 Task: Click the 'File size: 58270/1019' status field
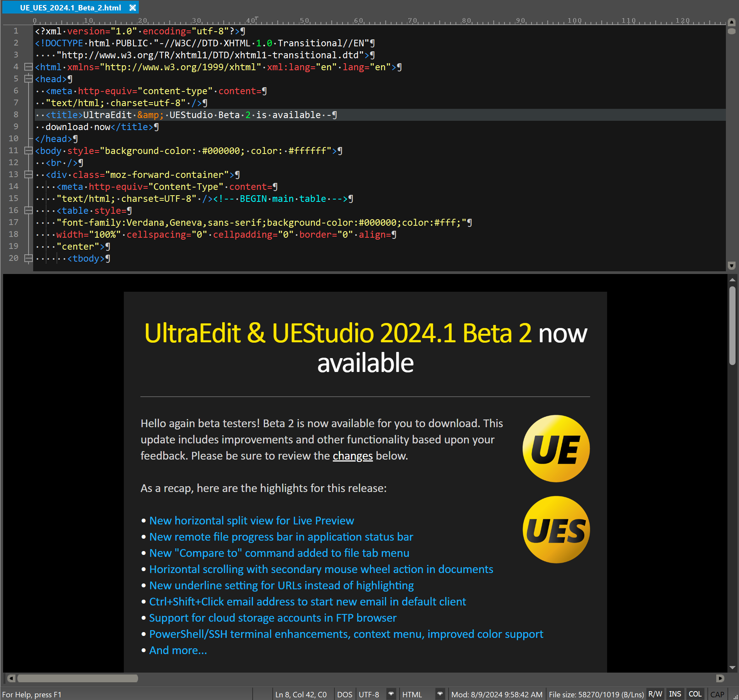pos(596,694)
